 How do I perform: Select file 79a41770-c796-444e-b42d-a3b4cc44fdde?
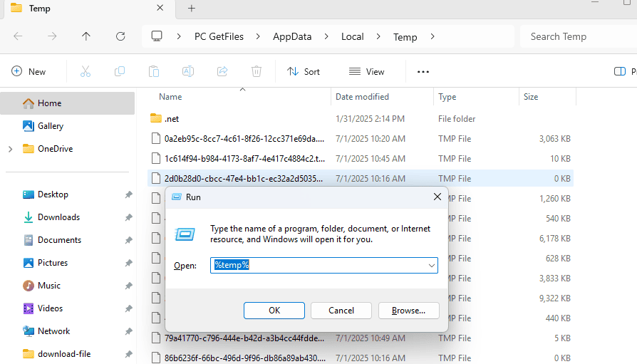coord(361,338)
